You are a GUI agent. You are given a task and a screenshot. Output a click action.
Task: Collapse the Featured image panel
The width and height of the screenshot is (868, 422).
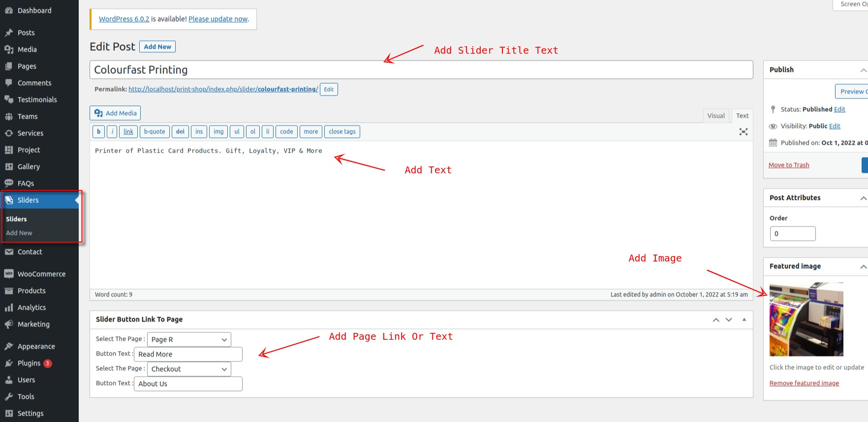[863, 266]
